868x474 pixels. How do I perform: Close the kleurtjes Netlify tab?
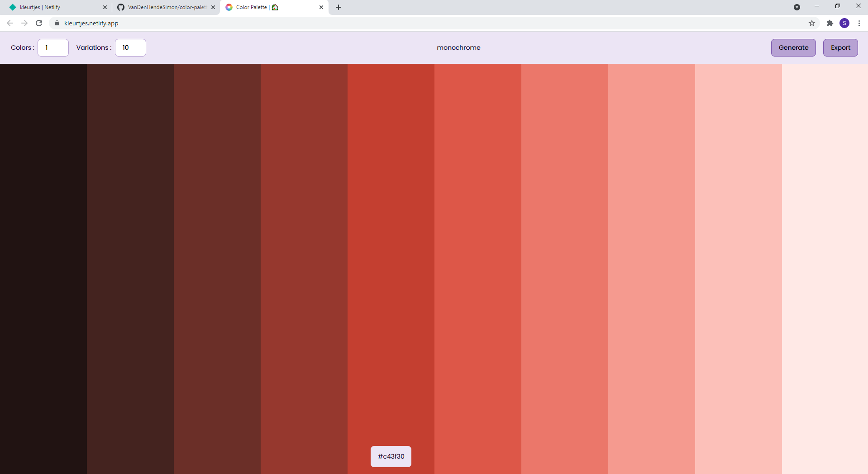click(x=105, y=7)
